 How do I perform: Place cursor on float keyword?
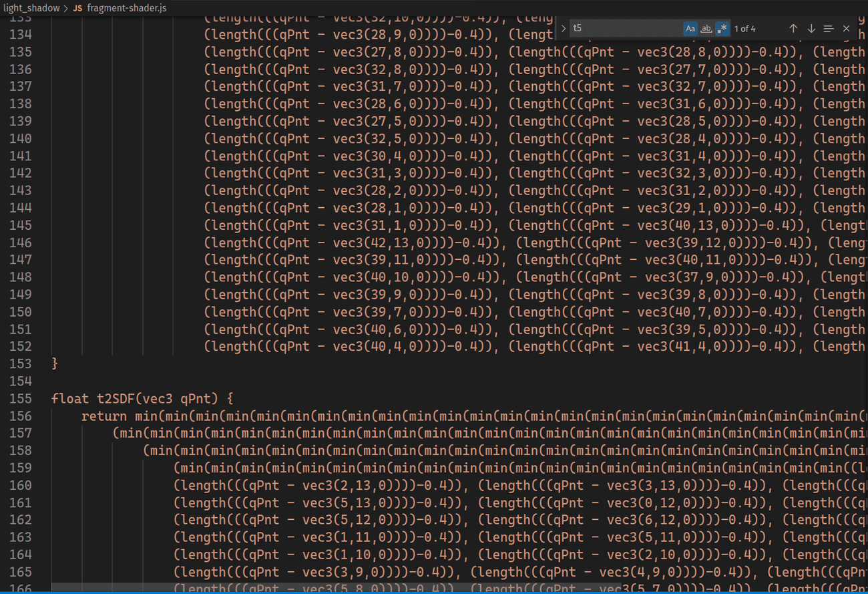pyautogui.click(x=69, y=399)
